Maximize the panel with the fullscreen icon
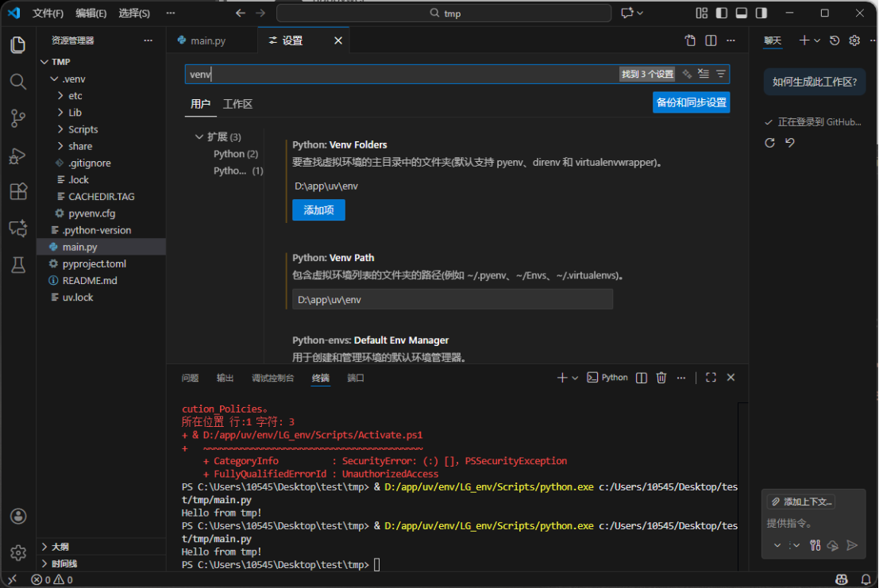This screenshot has height=588, width=879. (x=711, y=378)
